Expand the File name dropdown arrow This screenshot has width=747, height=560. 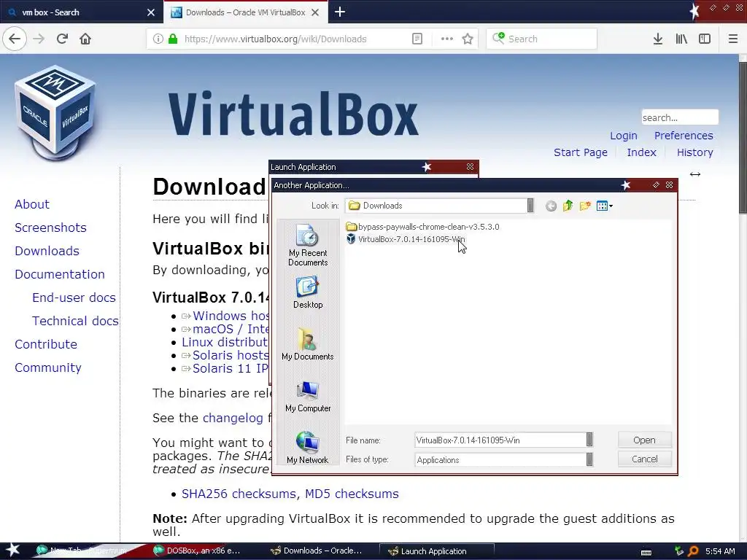pyautogui.click(x=589, y=440)
